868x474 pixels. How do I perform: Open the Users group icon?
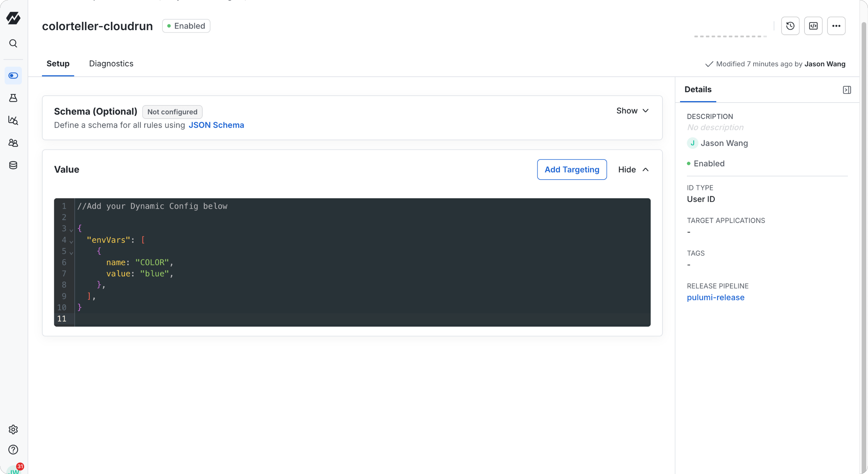(13, 143)
